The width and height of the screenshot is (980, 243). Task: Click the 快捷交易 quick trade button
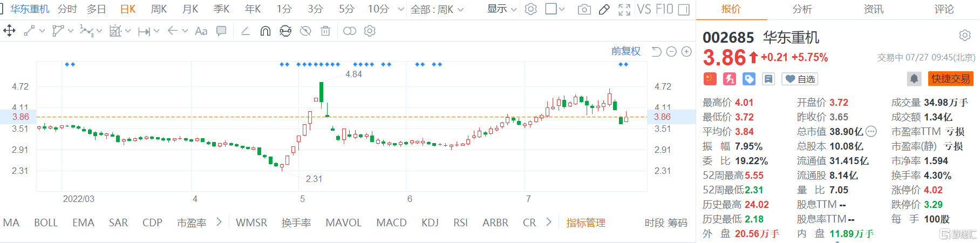[x=950, y=79]
